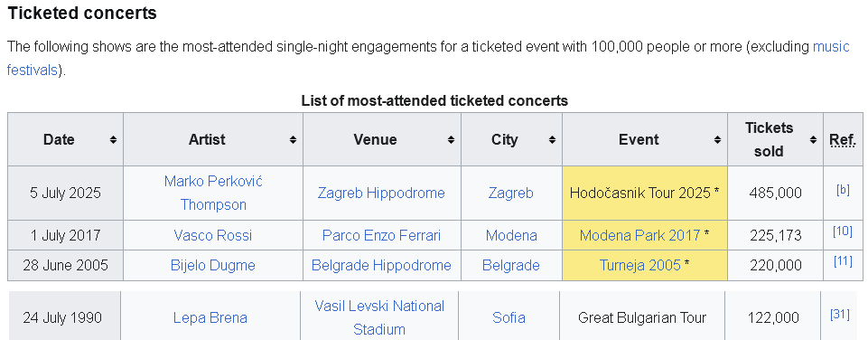This screenshot has height=340, width=868.
Task: Sort table by City column arrows
Action: click(x=552, y=140)
